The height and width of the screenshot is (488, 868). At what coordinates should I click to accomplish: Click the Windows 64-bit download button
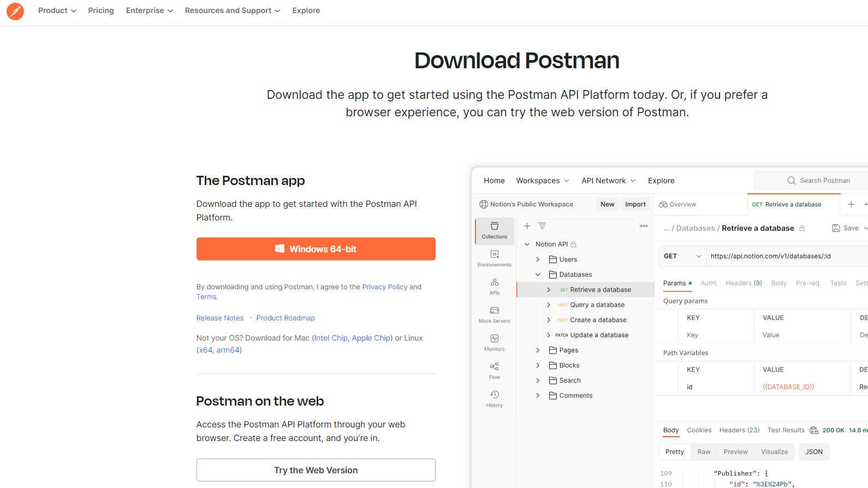(x=316, y=249)
